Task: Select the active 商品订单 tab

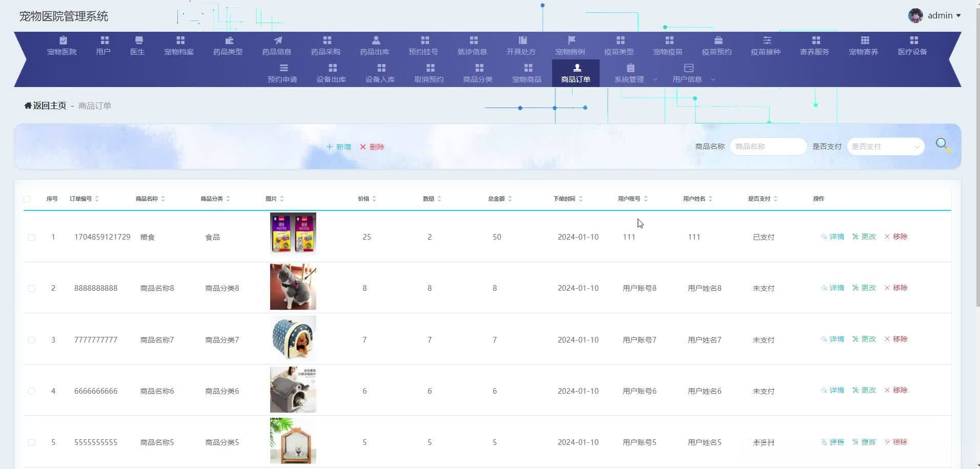Action: coord(576,73)
